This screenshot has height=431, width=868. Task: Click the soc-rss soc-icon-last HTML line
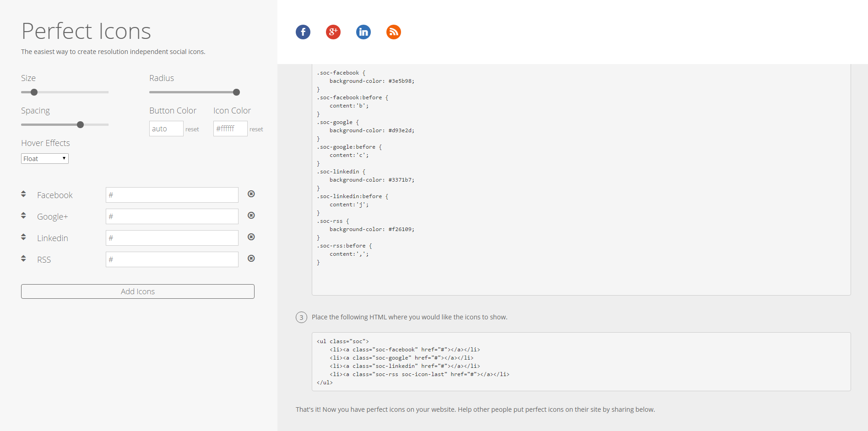pyautogui.click(x=419, y=374)
